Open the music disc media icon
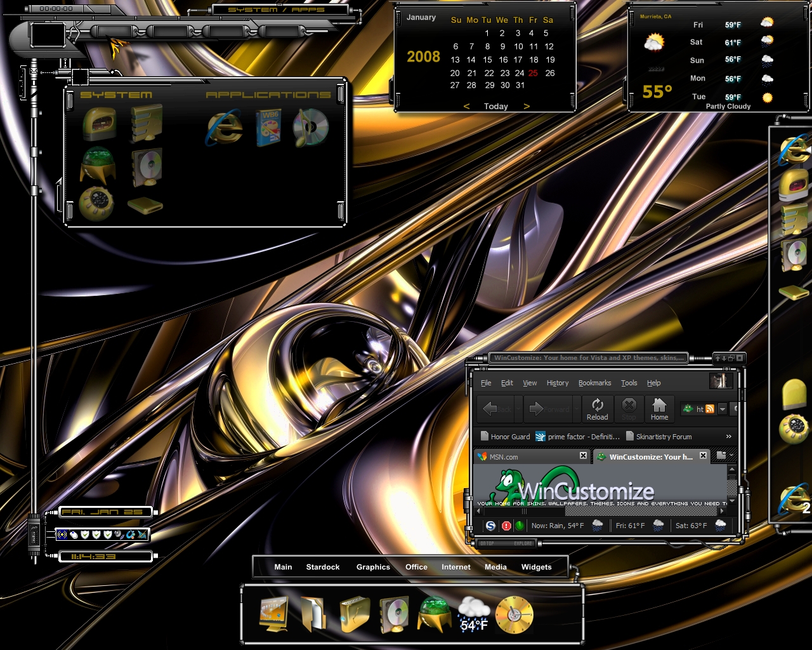This screenshot has width=812, height=650. [x=310, y=127]
